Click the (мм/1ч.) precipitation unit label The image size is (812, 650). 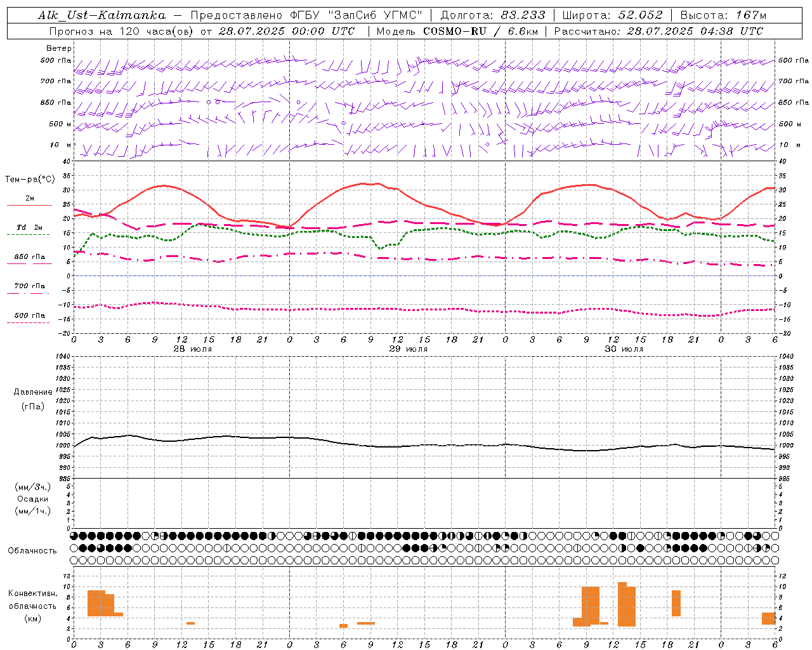33,511
